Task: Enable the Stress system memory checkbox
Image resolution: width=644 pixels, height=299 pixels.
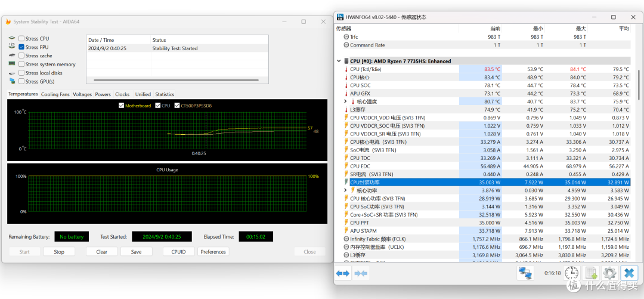Action: click(21, 64)
